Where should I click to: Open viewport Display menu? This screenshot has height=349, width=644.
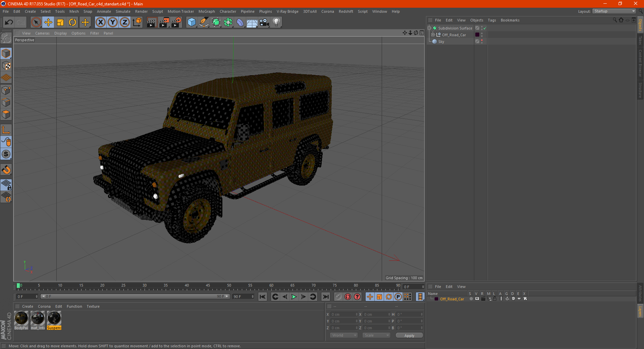click(61, 33)
